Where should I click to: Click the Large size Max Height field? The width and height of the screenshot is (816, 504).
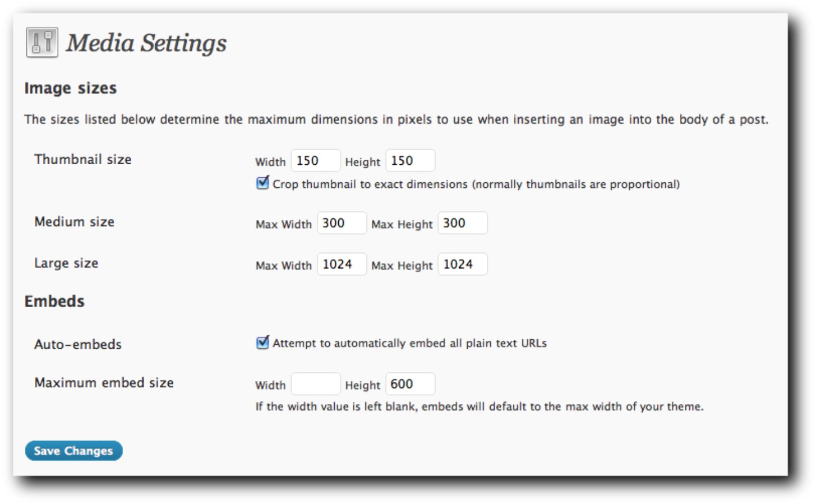click(x=463, y=264)
